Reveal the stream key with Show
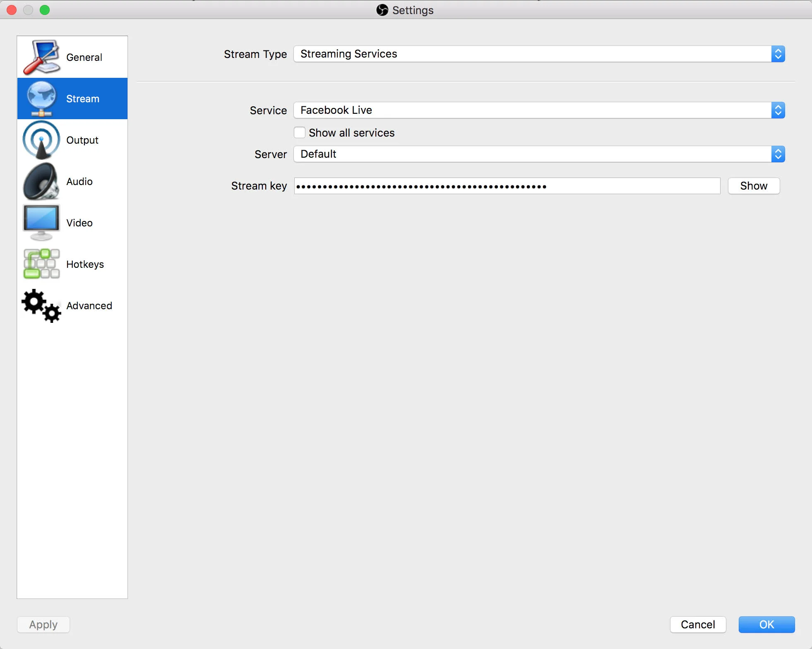 pyautogui.click(x=754, y=186)
